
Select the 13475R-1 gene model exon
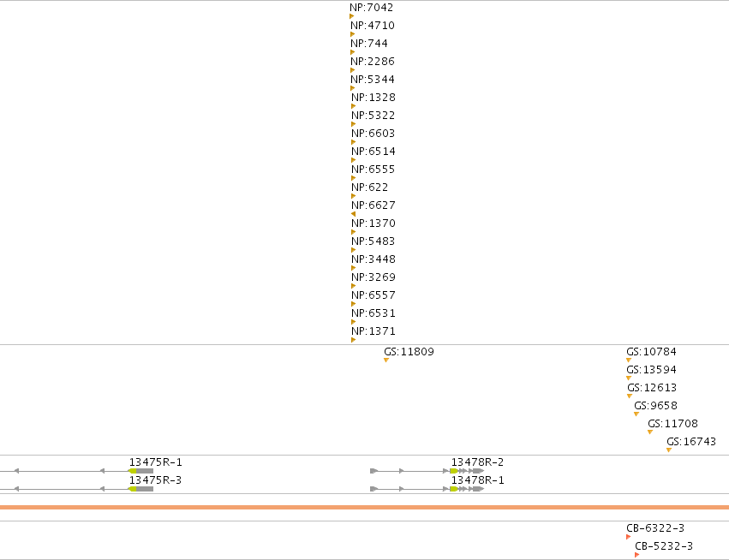140,471
